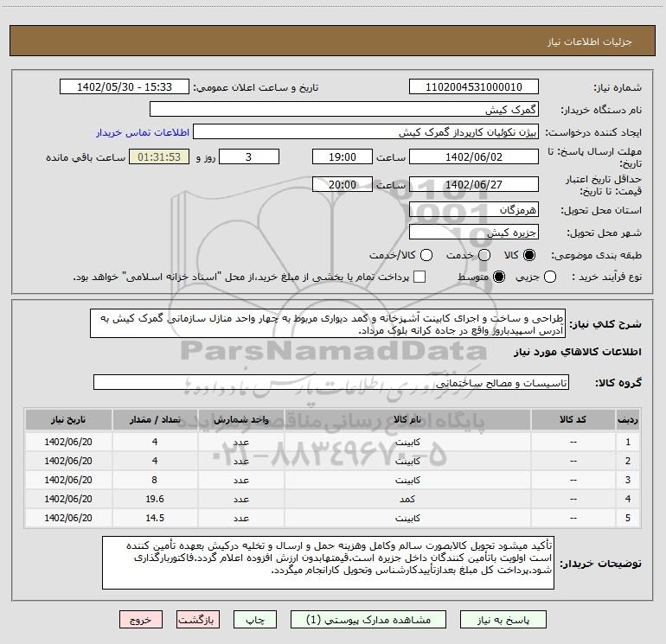
Task: Click the عدد unit in row 5
Action: point(240,518)
